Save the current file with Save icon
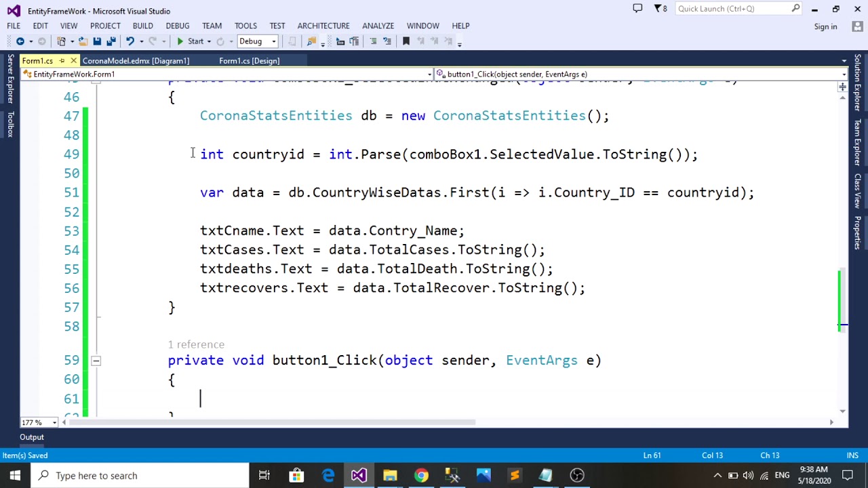The height and width of the screenshot is (488, 868). point(97,41)
